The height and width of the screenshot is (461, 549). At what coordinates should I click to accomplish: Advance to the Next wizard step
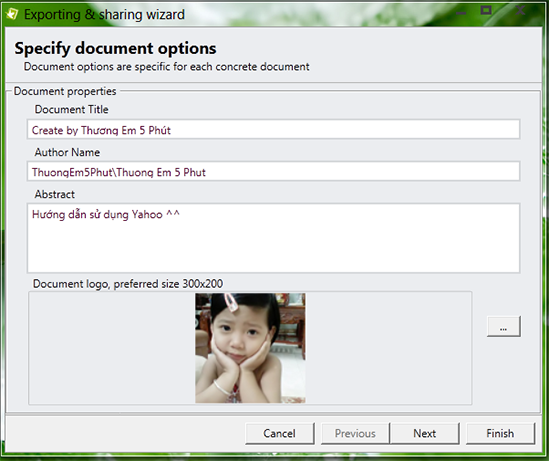(x=425, y=433)
